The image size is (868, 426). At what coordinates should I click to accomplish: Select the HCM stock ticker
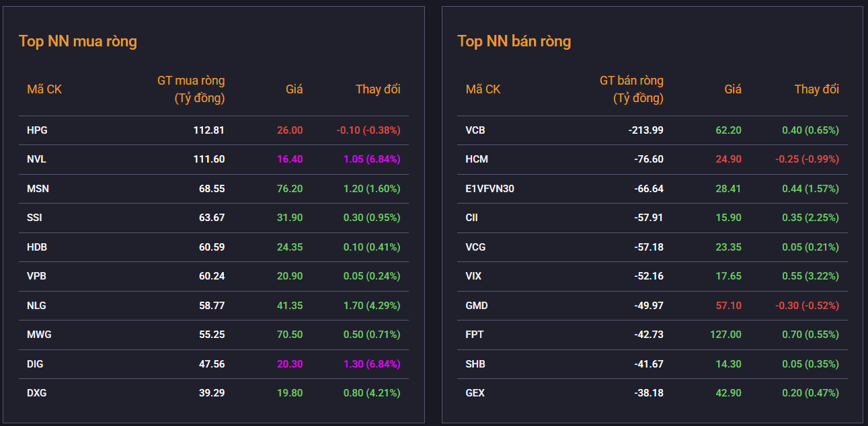point(477,159)
